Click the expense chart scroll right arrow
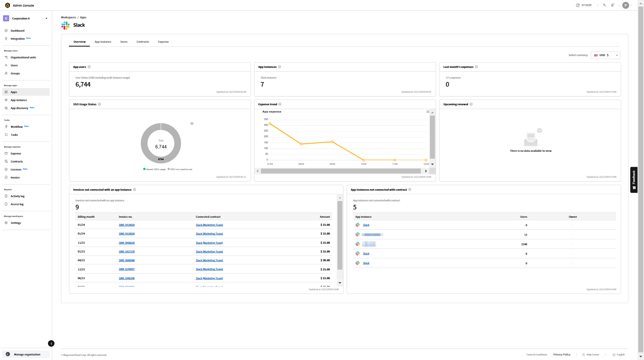This screenshot has height=360, width=644. click(426, 171)
